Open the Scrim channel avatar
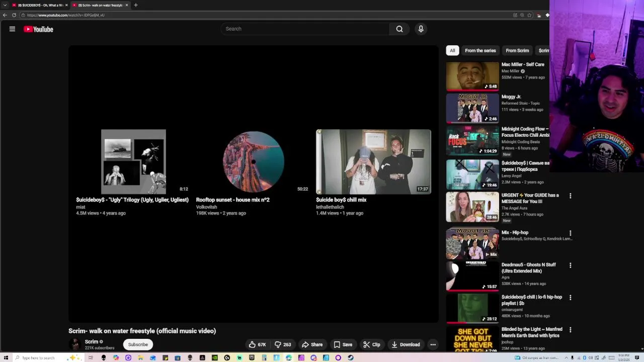This screenshot has height=362, width=644. (x=75, y=344)
